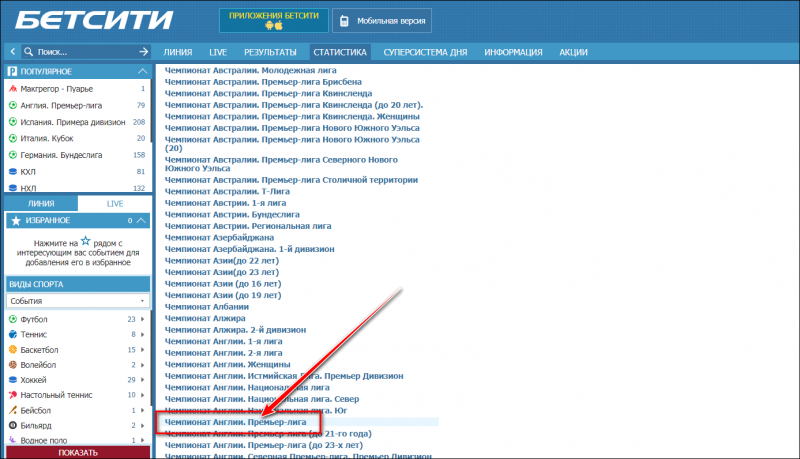800x459 pixels.
Task: Select Германия. Бундеслига in popular list
Action: tap(61, 155)
